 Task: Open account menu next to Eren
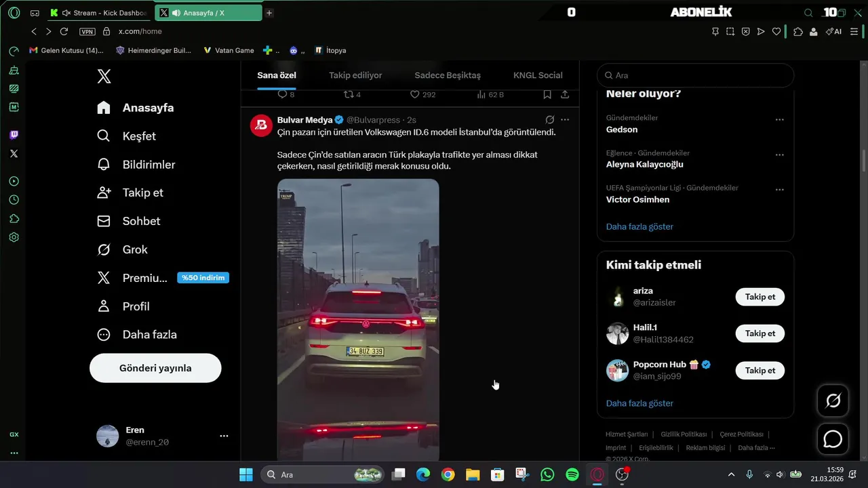coord(224,436)
